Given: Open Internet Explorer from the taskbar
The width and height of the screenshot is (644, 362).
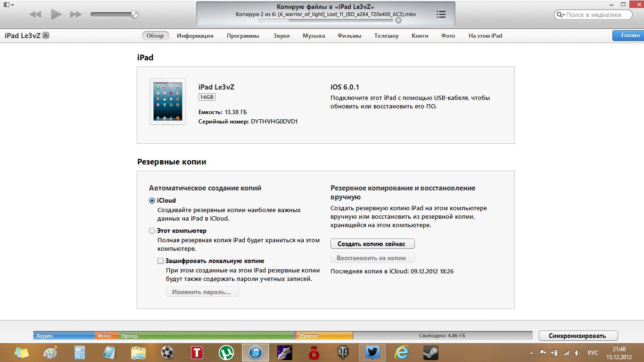Looking at the screenshot, I should click(401, 353).
